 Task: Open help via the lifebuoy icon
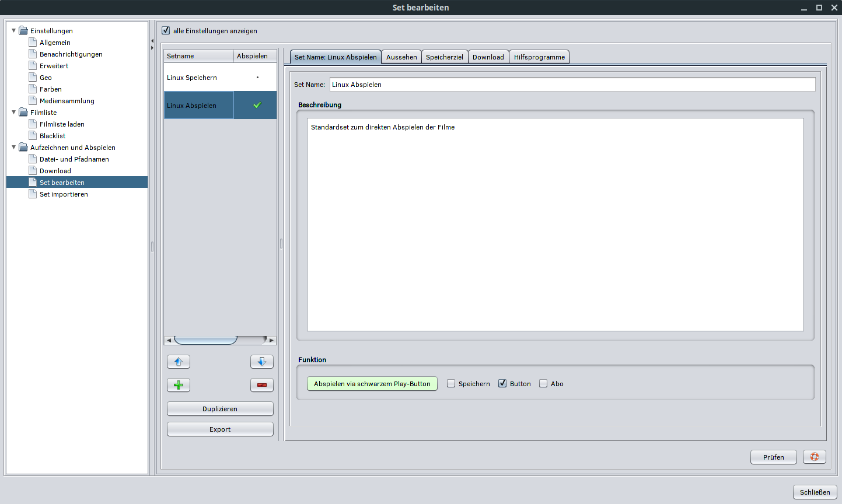click(x=814, y=457)
